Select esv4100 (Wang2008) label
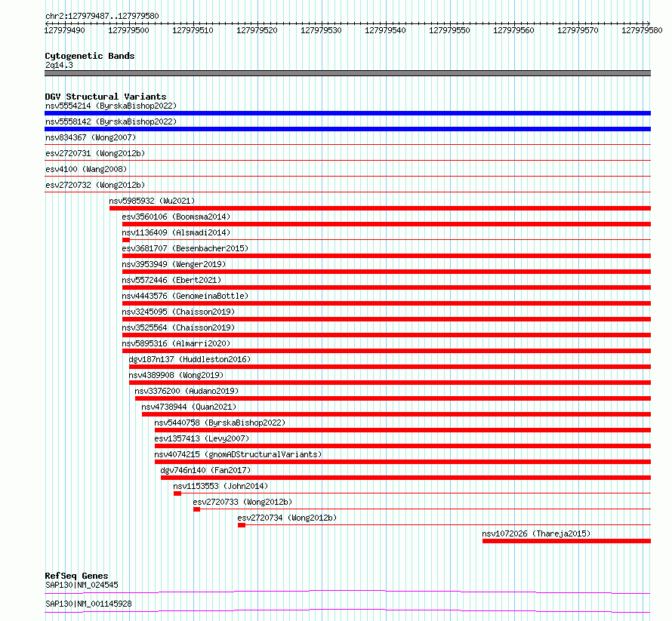 [x=86, y=169]
